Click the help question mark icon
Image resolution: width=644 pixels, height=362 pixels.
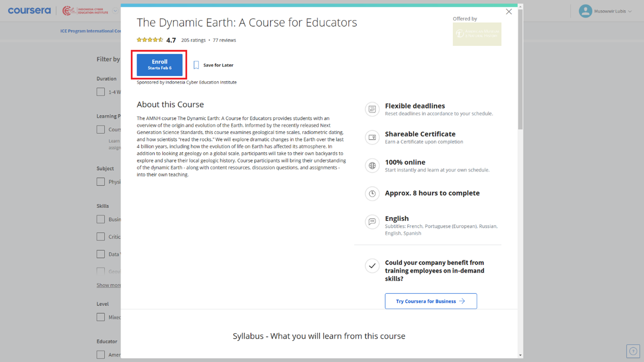click(633, 351)
